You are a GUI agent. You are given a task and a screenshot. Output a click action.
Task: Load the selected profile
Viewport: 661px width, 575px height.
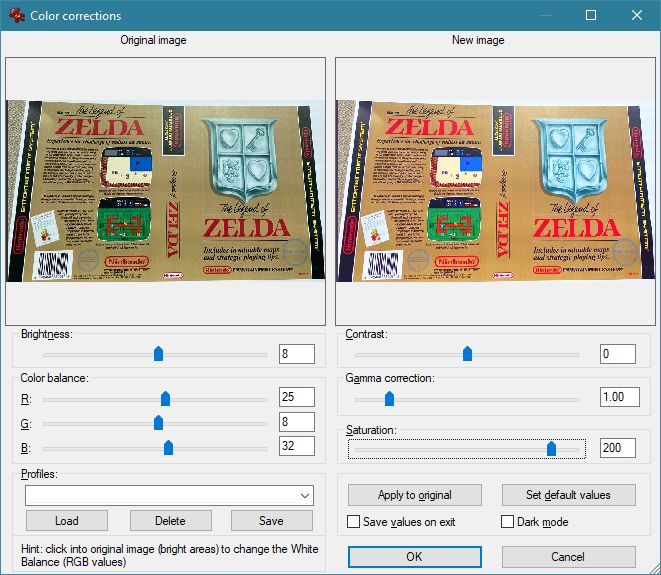66,521
